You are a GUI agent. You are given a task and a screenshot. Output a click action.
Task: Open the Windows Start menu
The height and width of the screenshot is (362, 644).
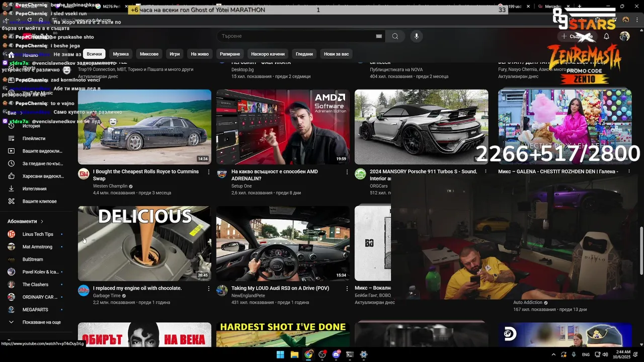click(x=280, y=354)
